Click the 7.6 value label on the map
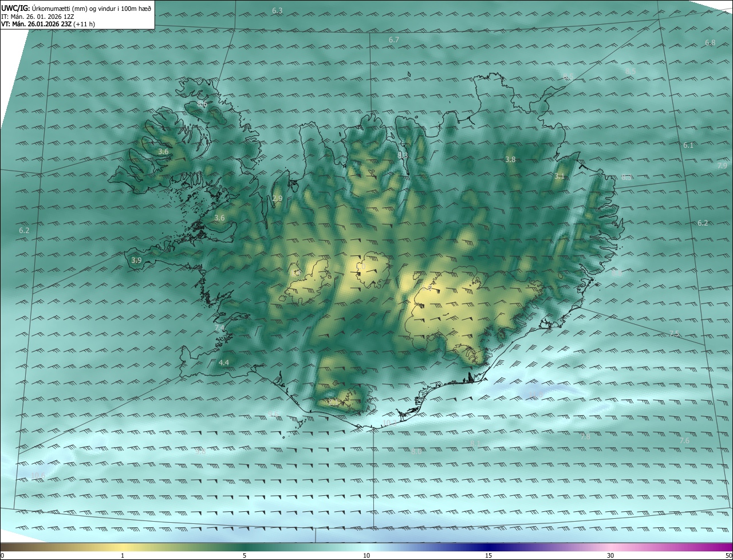This screenshot has height=560, width=733. (x=684, y=441)
